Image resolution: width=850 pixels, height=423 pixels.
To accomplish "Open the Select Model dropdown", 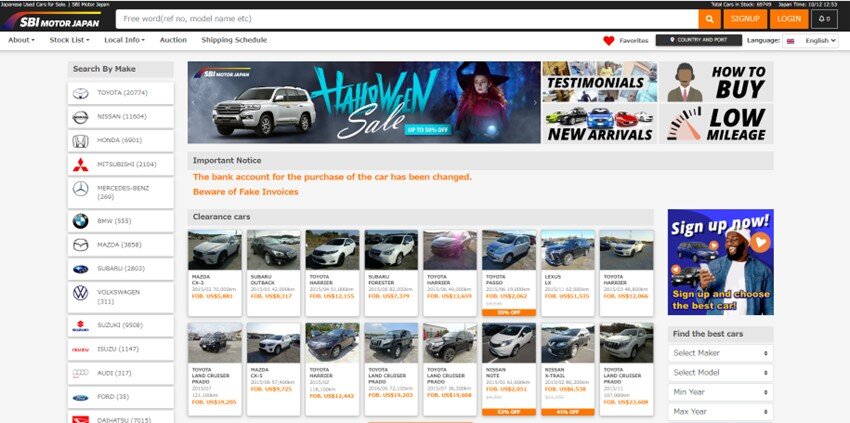I will [x=720, y=373].
